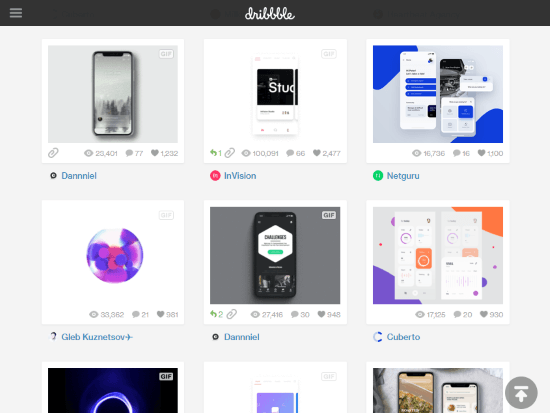Click rebound icon on Challenges phone shot

pos(213,314)
